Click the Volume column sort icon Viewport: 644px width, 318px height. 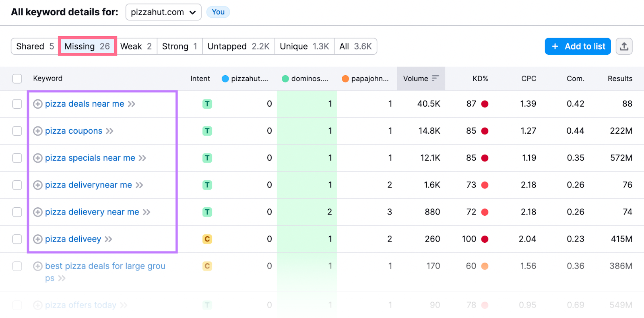tap(435, 78)
